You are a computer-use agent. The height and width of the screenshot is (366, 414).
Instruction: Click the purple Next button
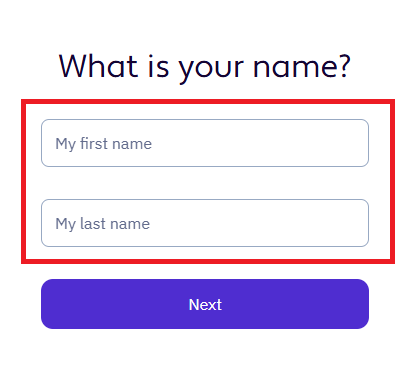(205, 304)
